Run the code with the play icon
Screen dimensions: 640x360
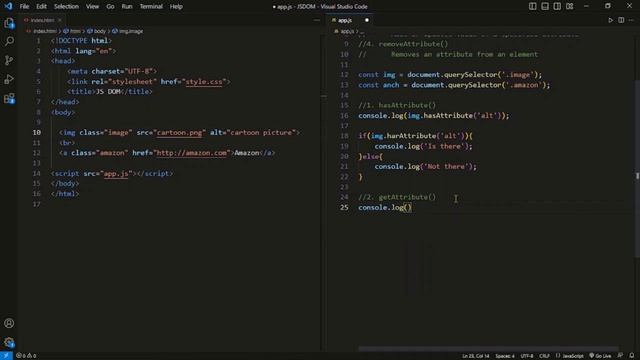(610, 20)
